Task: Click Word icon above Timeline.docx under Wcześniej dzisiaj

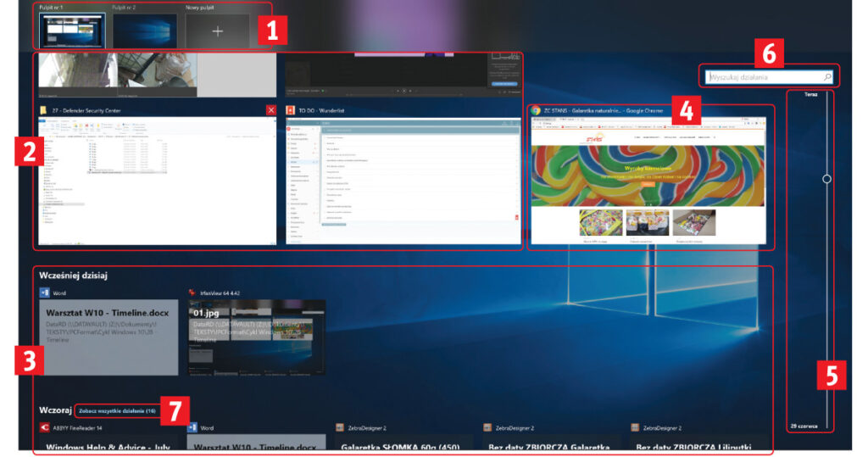Action: point(45,293)
